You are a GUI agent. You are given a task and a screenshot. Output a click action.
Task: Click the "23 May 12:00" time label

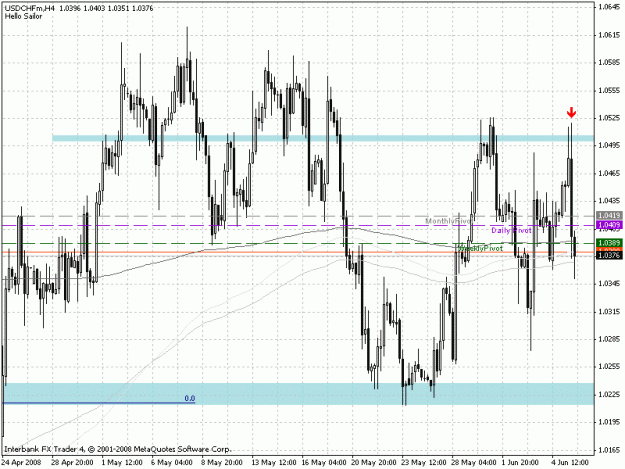pos(424,462)
